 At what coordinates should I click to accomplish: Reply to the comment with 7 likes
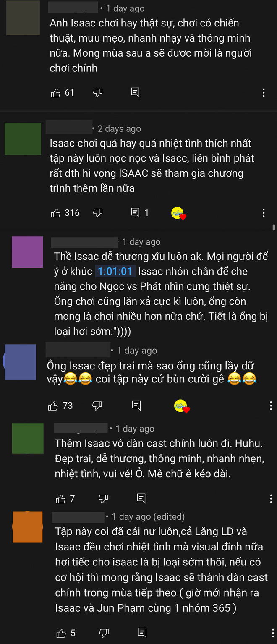coord(141,498)
